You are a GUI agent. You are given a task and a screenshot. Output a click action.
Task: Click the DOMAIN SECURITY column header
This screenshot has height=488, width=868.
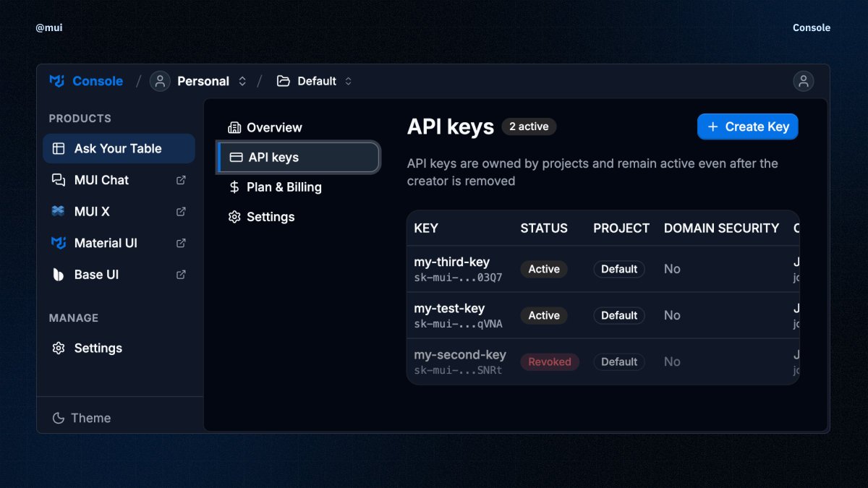coord(721,228)
